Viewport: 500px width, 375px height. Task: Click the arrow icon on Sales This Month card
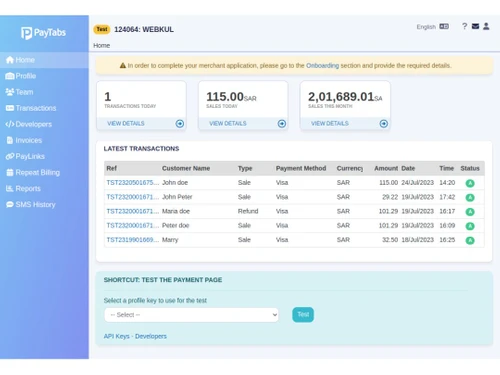pyautogui.click(x=384, y=124)
